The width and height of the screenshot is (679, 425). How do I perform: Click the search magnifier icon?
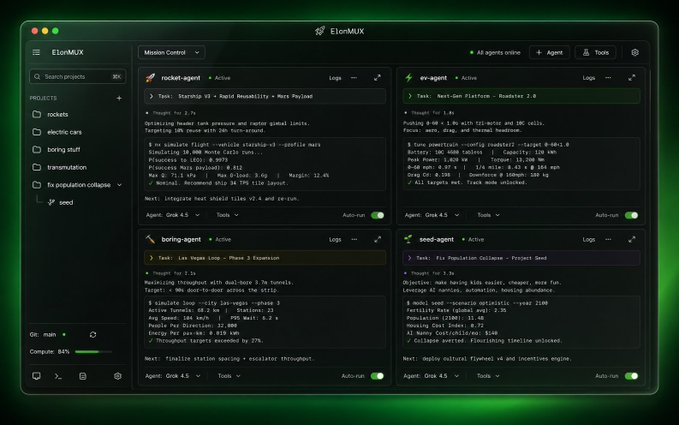[37, 77]
